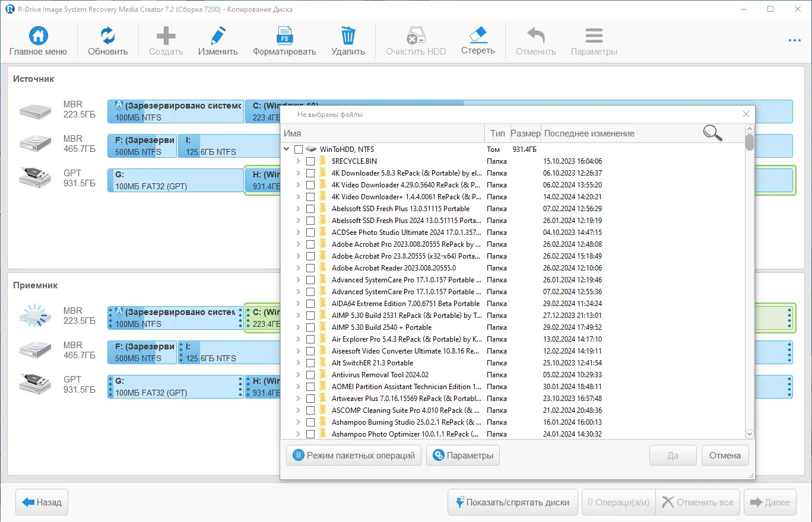Click the AIDA64 Extreme Edition folder icon
The image size is (812, 522).
pyautogui.click(x=323, y=303)
